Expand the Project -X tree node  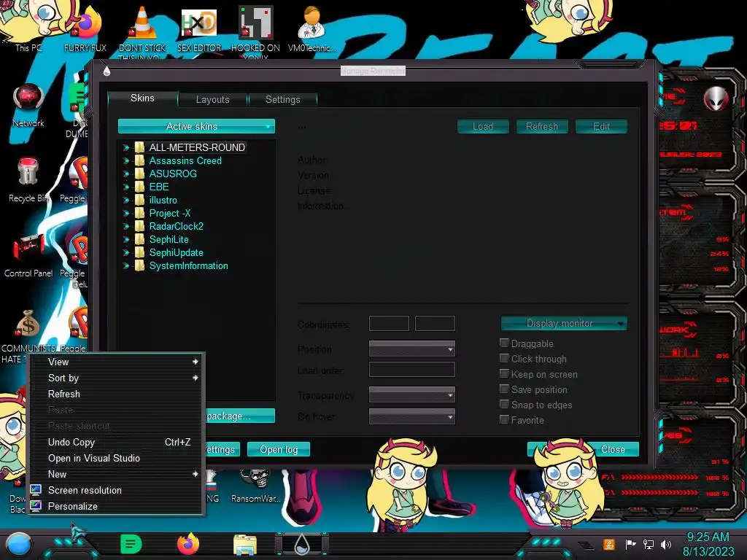coord(125,214)
